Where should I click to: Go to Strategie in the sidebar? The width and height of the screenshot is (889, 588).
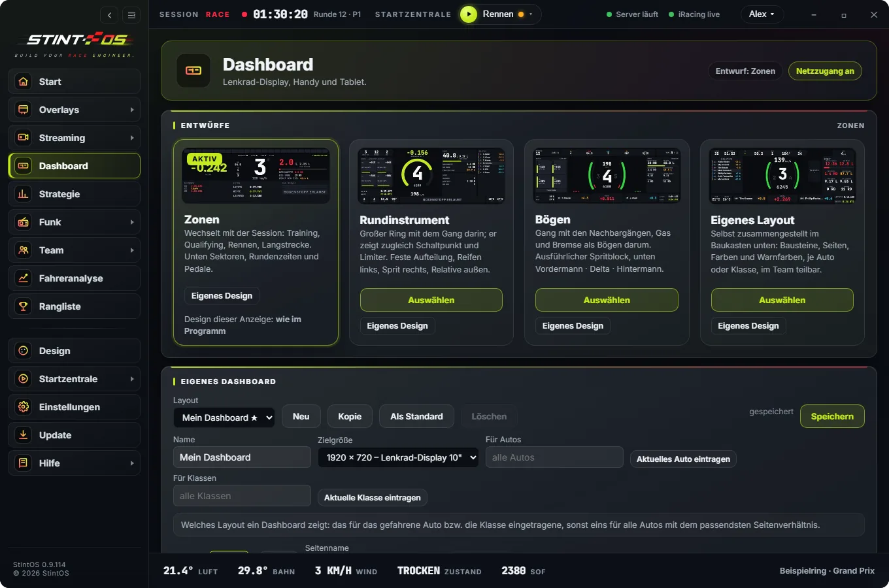[75, 194]
